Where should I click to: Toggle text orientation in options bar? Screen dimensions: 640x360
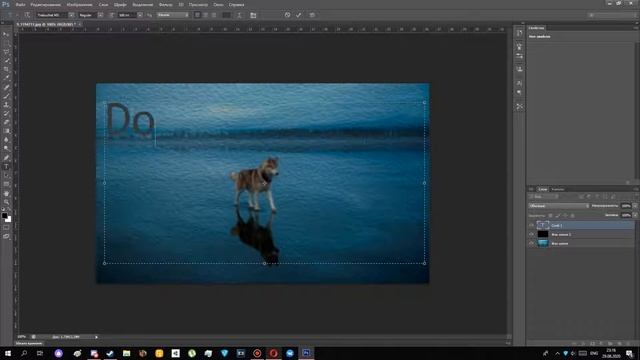pos(27,15)
